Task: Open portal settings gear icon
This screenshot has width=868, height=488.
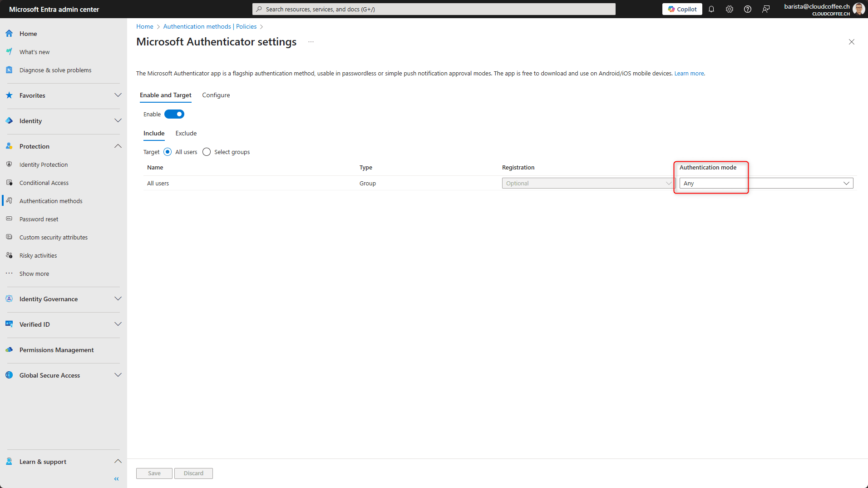Action: coord(730,9)
